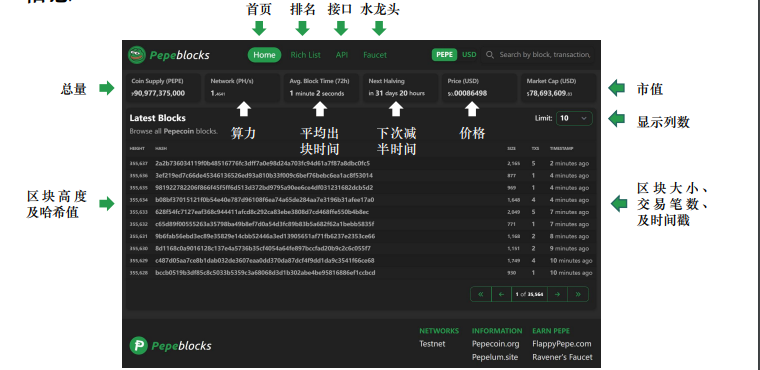This screenshot has height=370, width=760.
Task: Open block hash starting bccb0519b3df
Action: pyautogui.click(x=265, y=273)
